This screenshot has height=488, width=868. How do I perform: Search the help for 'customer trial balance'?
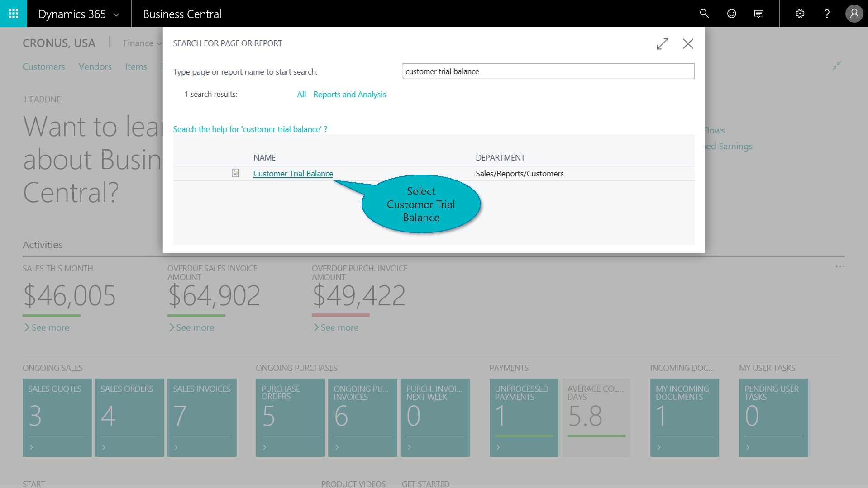coord(250,129)
